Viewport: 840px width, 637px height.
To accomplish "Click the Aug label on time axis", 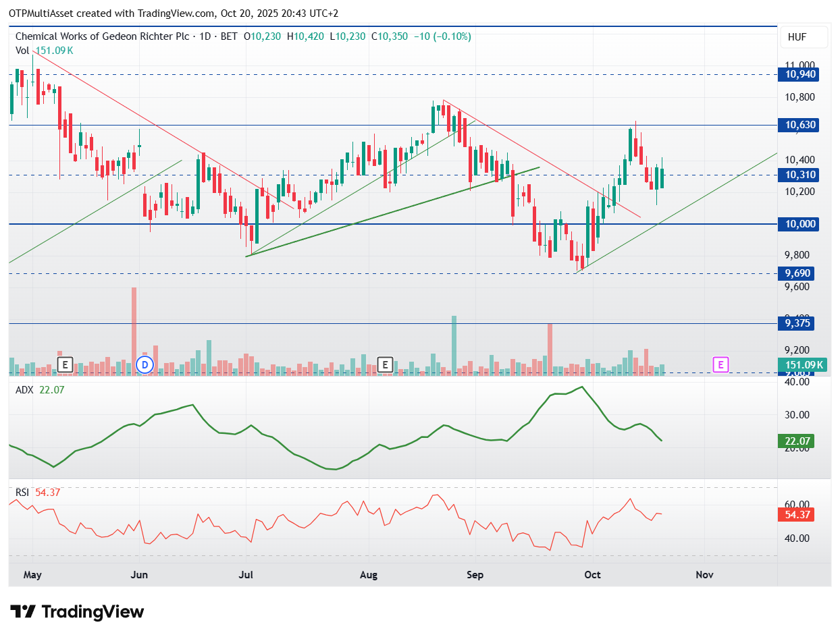I will pos(368,575).
